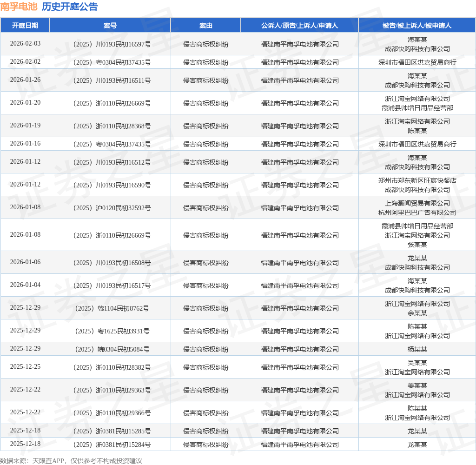The height and width of the screenshot is (465, 476).
Task: Click case number 川0193民初16517号
Action: pyautogui.click(x=112, y=286)
